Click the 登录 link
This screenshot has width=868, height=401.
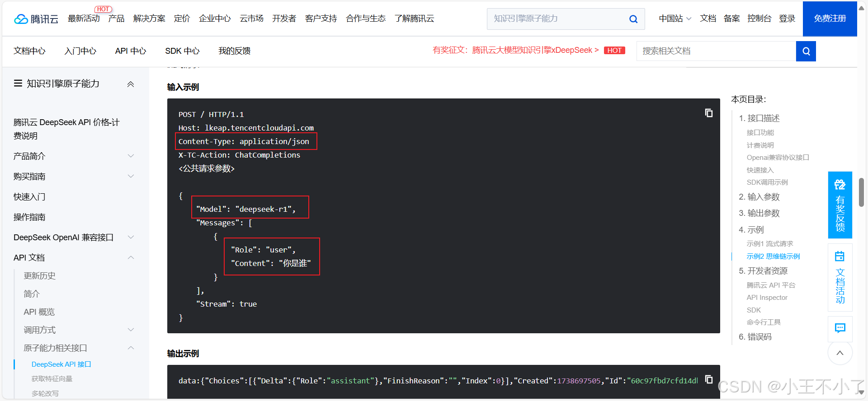pos(787,19)
